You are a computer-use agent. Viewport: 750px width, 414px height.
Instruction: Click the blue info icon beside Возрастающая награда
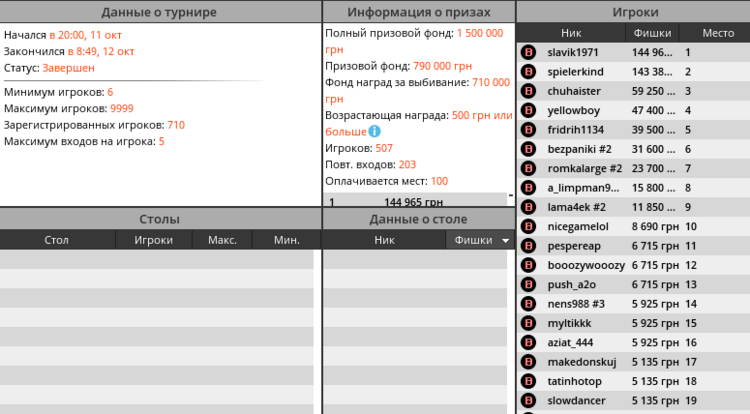375,131
